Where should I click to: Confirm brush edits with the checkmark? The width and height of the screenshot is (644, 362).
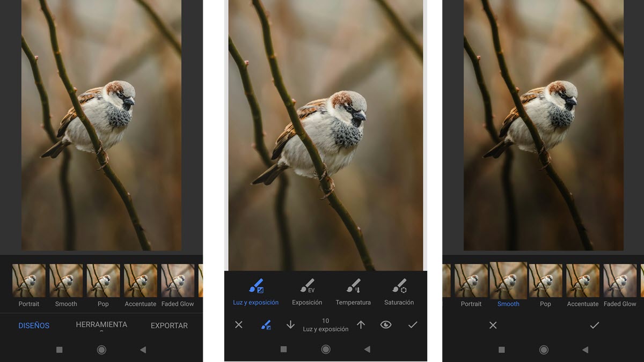point(412,324)
